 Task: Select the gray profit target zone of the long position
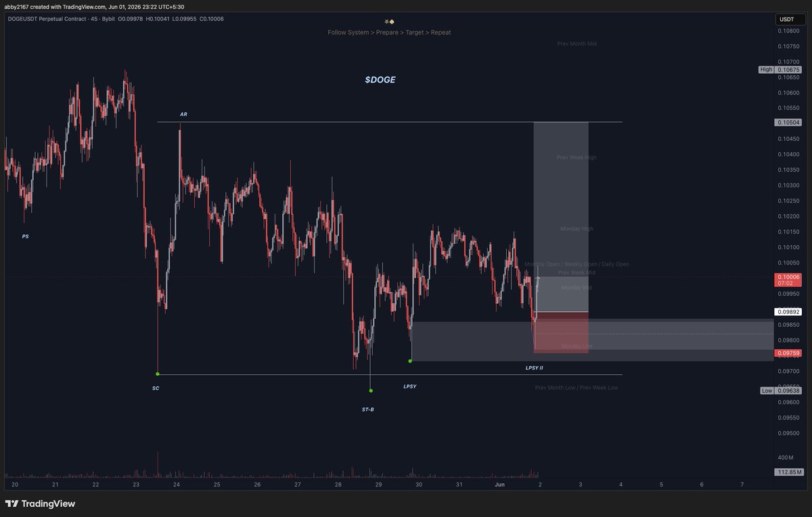561,217
